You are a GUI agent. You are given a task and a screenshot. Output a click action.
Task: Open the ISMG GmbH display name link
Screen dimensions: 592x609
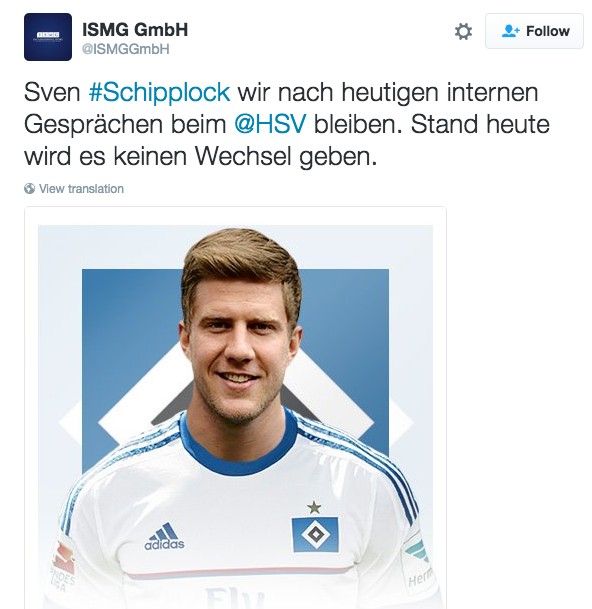tap(135, 30)
